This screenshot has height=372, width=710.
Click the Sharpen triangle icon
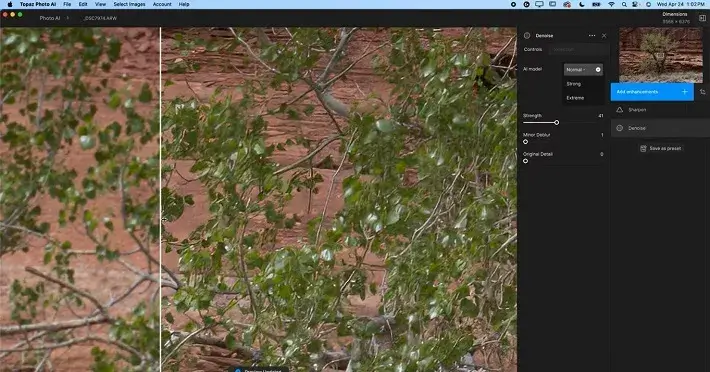[x=619, y=110]
